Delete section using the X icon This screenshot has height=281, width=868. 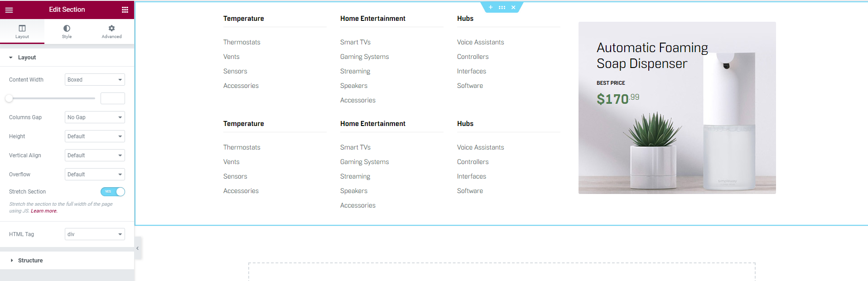(x=513, y=7)
